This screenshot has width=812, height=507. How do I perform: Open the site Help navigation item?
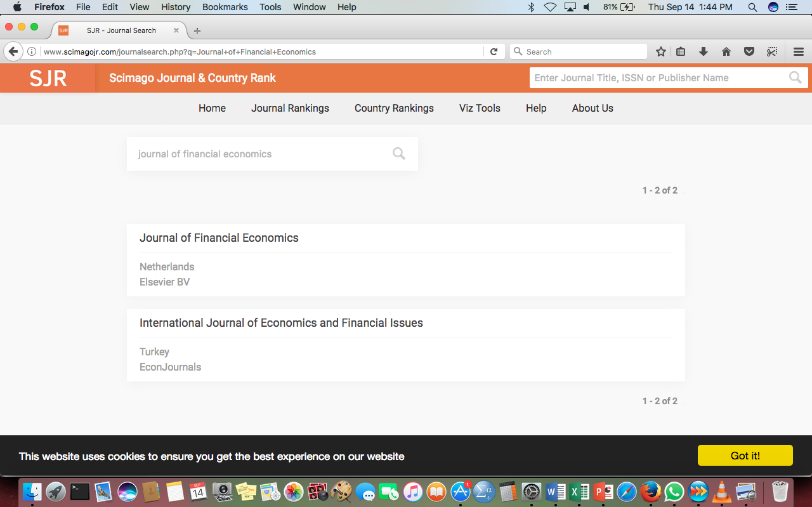click(x=536, y=108)
